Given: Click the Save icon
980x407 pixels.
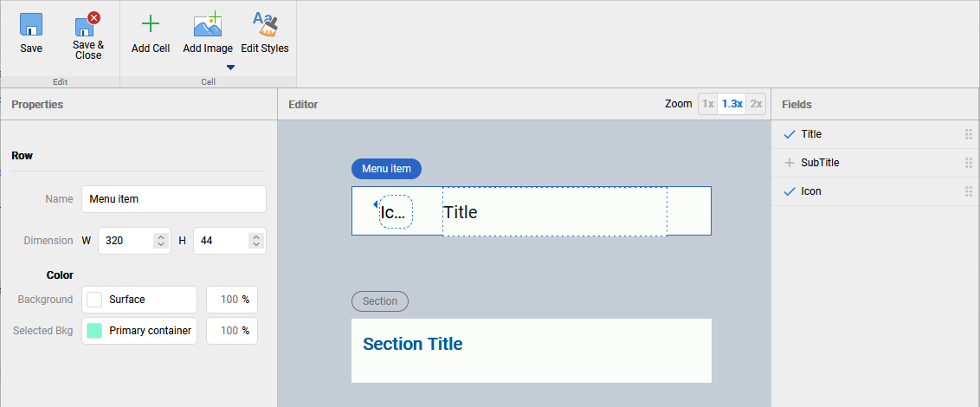Looking at the screenshot, I should point(31,24).
